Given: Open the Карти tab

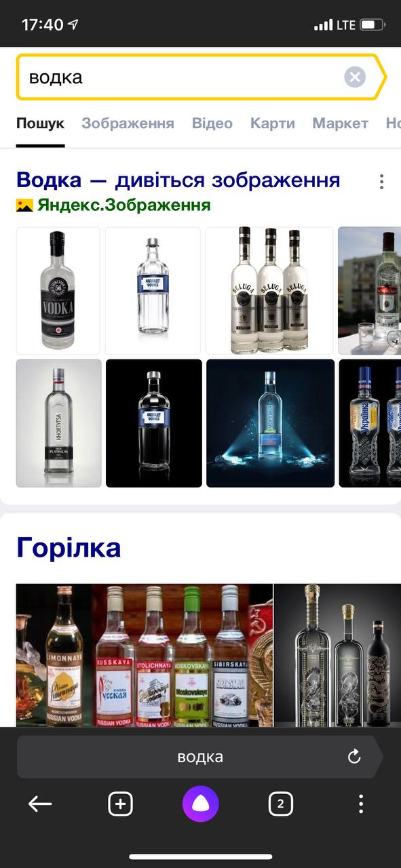Looking at the screenshot, I should pos(272,123).
